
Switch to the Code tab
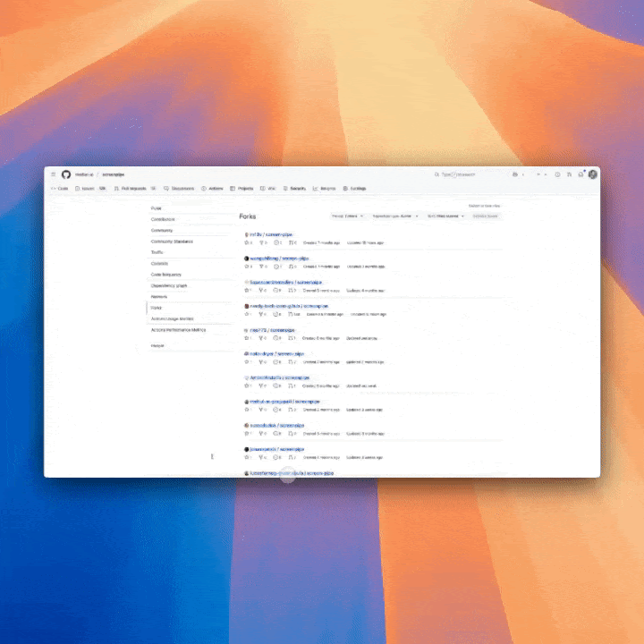[60, 189]
